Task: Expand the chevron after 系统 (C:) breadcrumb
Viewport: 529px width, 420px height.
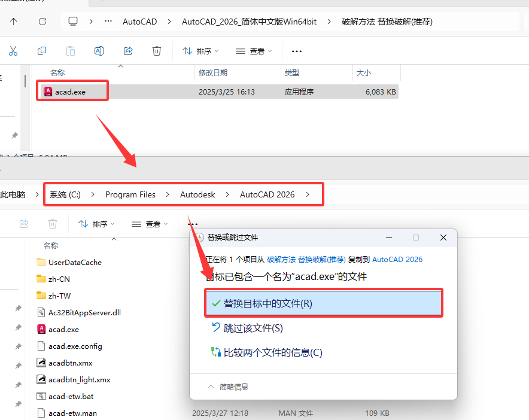Action: (x=93, y=194)
